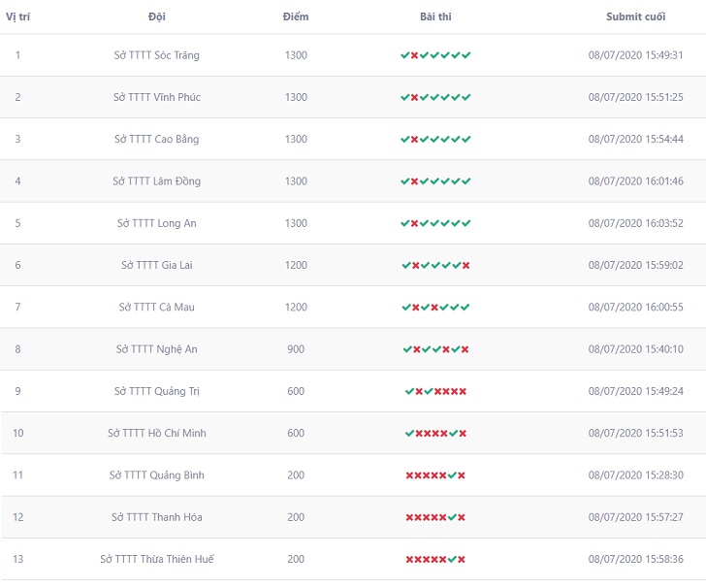Click the only green check in Quảng Bình's row
The height and width of the screenshot is (588, 706).
click(x=452, y=475)
